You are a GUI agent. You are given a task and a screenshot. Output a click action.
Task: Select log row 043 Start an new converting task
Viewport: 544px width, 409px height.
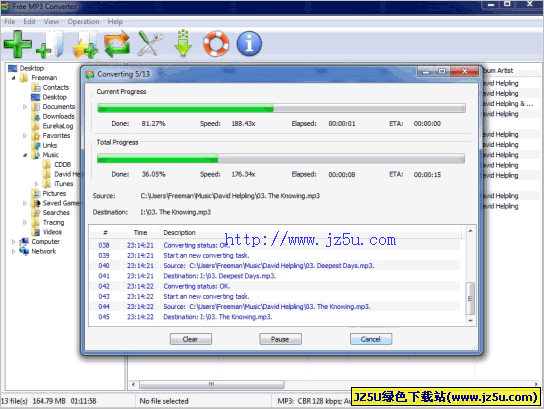tap(275, 297)
